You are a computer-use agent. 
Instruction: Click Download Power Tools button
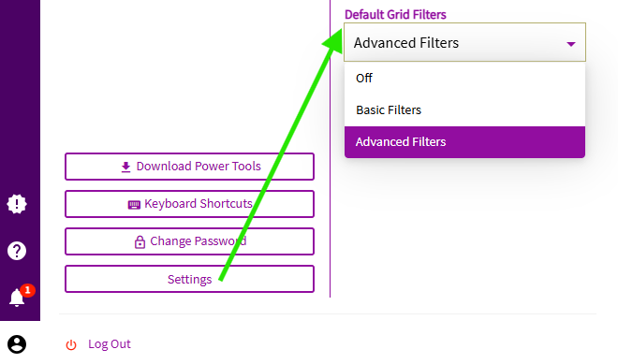pyautogui.click(x=189, y=167)
